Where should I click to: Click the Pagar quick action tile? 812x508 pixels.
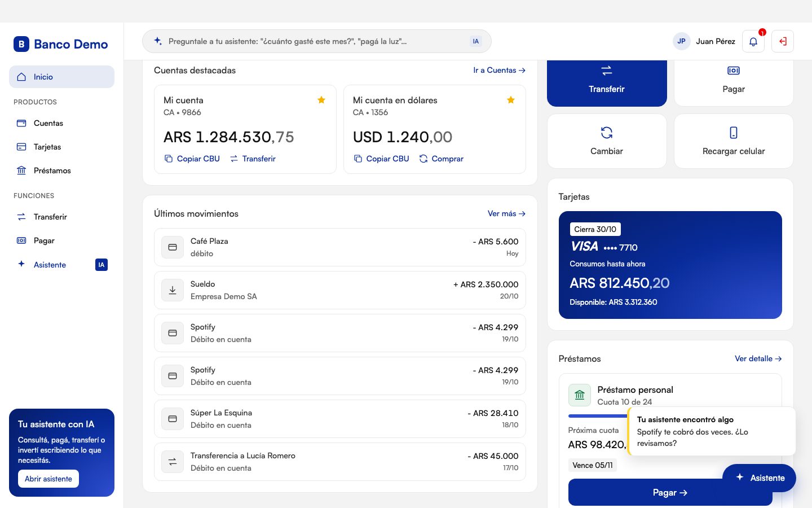tap(734, 82)
